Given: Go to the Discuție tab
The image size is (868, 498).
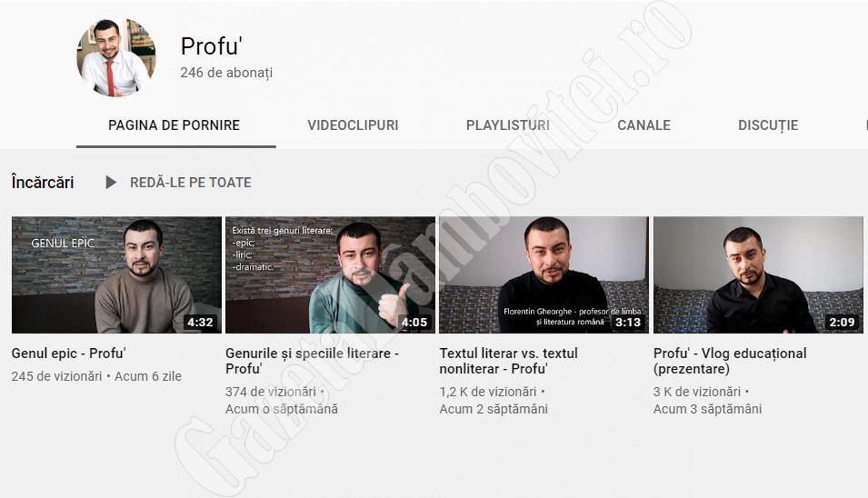Looking at the screenshot, I should (768, 125).
